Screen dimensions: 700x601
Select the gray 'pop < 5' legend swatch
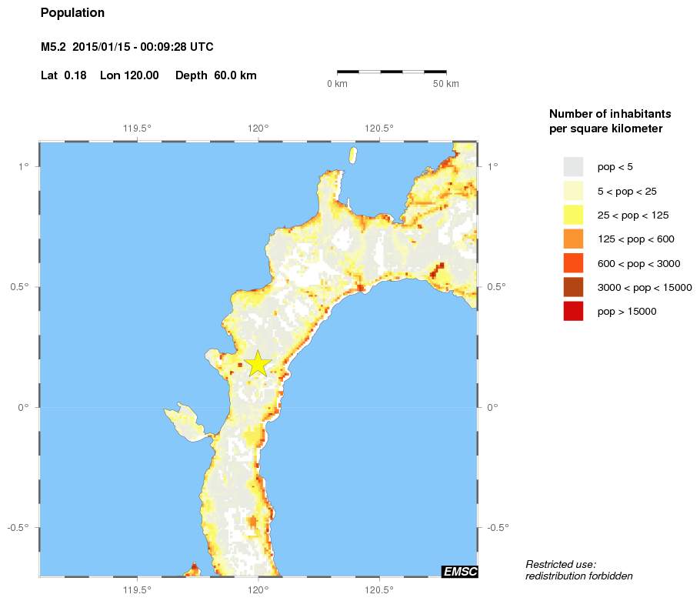point(573,167)
